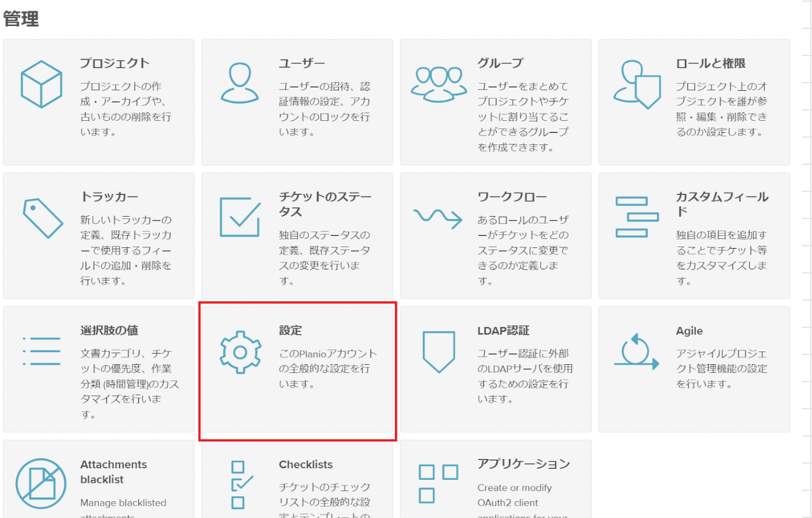Click the gear icon for 設定
812x518 pixels.
click(240, 351)
